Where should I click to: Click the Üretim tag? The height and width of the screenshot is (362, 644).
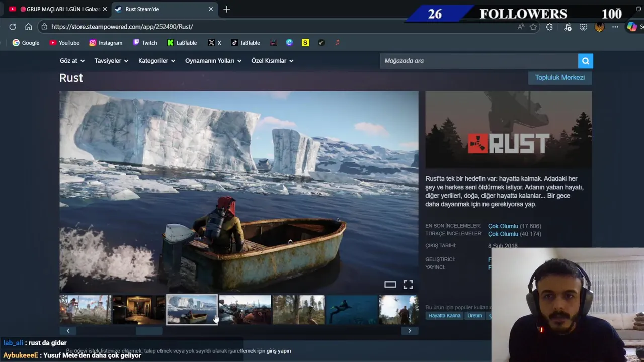474,316
